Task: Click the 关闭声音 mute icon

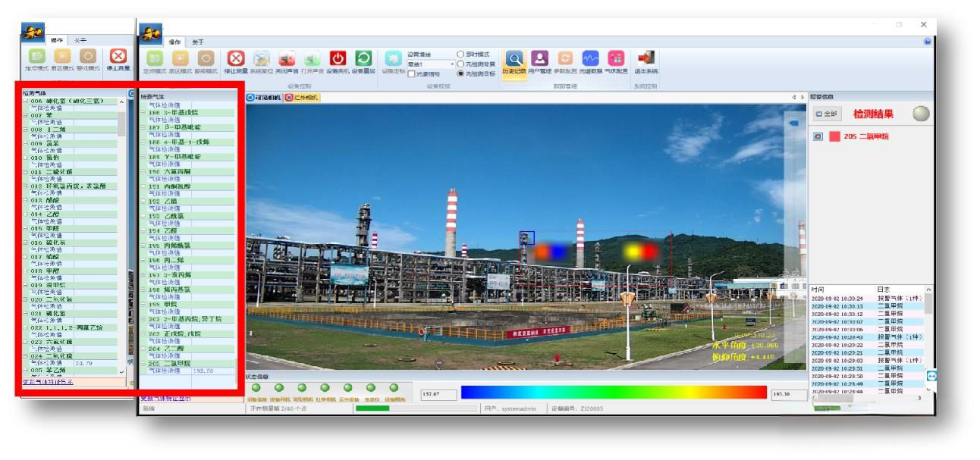Action: [x=287, y=59]
